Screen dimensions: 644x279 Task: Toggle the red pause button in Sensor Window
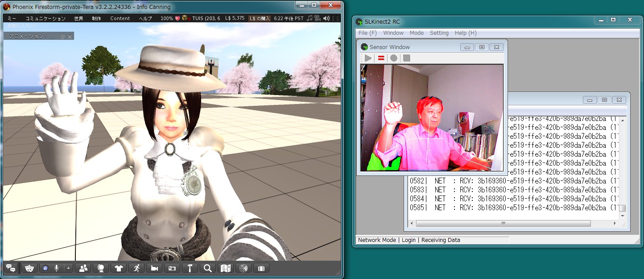click(x=381, y=58)
